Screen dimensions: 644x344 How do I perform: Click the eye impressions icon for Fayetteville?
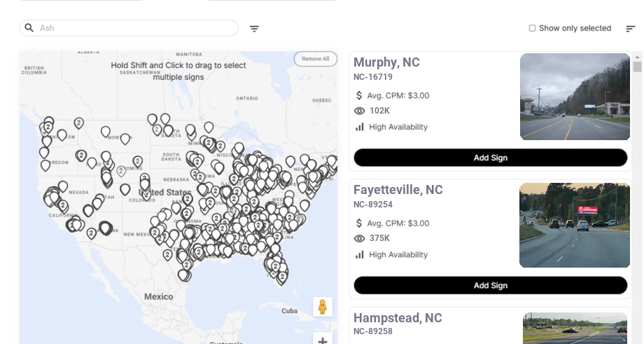click(x=360, y=238)
